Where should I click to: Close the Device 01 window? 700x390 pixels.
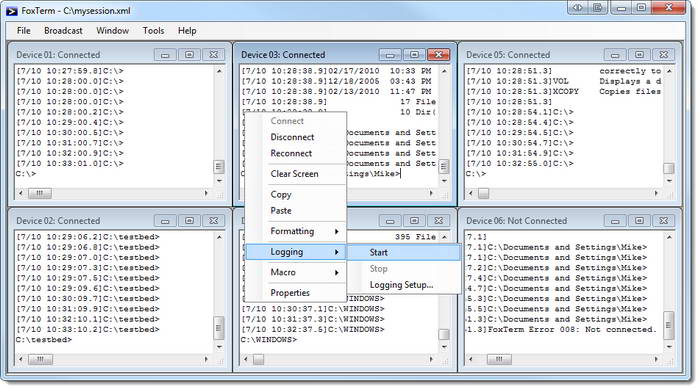pos(213,55)
